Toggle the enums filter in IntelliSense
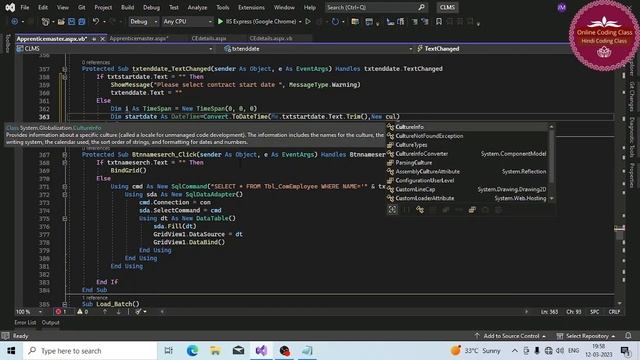The height and width of the screenshot is (360, 640). tap(472, 210)
